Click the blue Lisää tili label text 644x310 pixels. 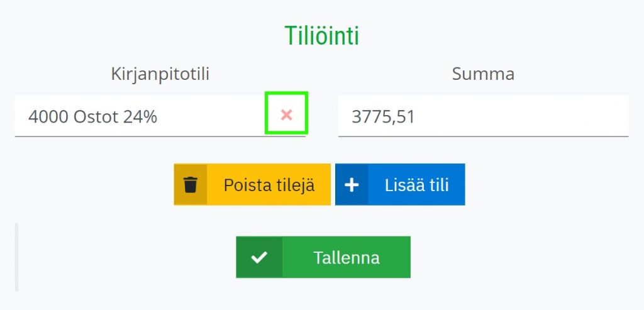417,185
